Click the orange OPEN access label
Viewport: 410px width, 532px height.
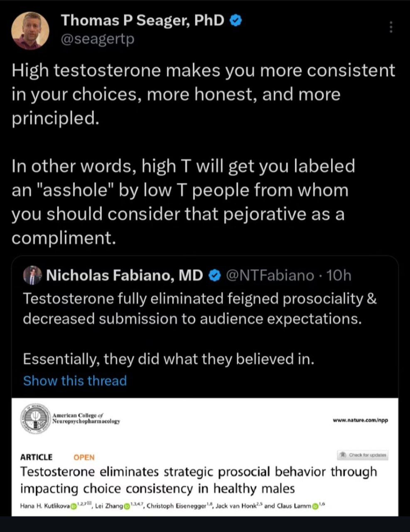point(84,457)
